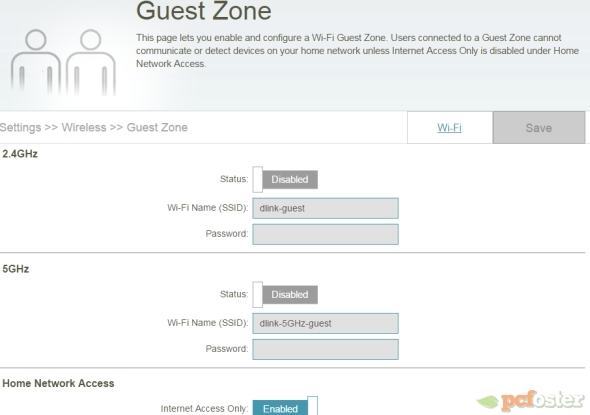This screenshot has width=590, height=415.
Task: Click the left person figure icon
Action: click(x=36, y=62)
